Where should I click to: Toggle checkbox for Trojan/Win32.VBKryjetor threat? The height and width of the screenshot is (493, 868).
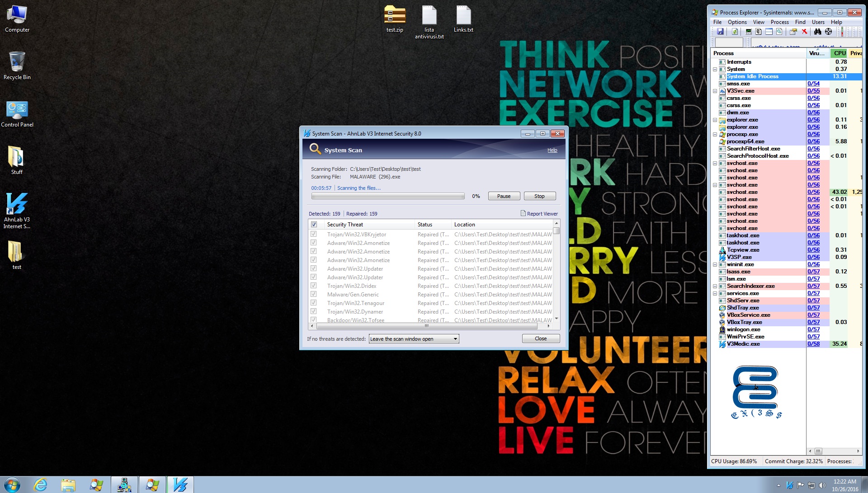click(313, 234)
